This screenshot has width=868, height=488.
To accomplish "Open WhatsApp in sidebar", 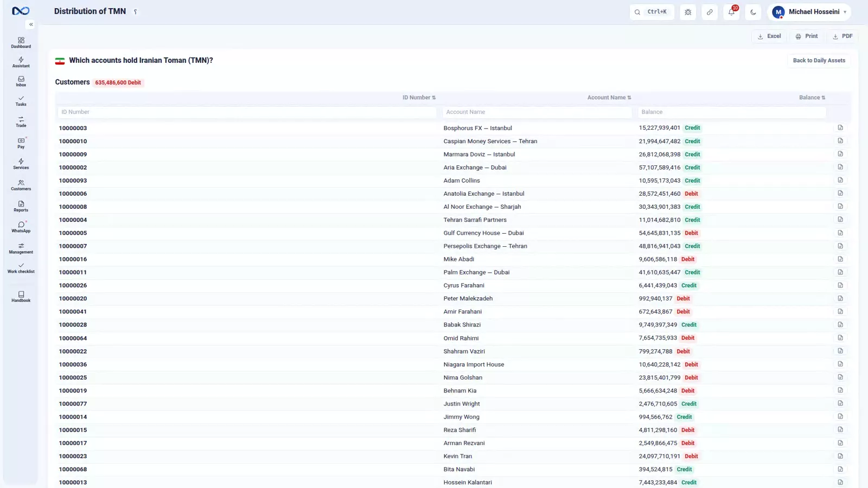I will [21, 227].
